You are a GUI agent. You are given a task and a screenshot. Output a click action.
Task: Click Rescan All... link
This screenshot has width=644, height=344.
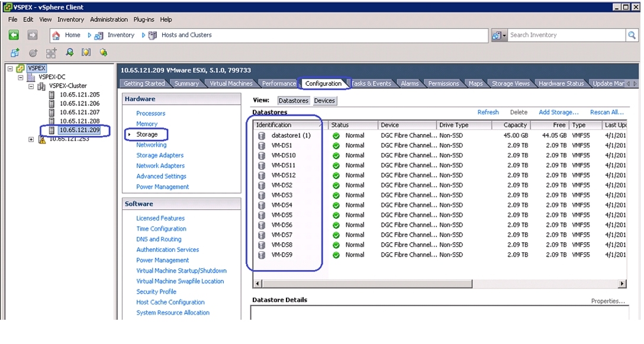pos(607,112)
